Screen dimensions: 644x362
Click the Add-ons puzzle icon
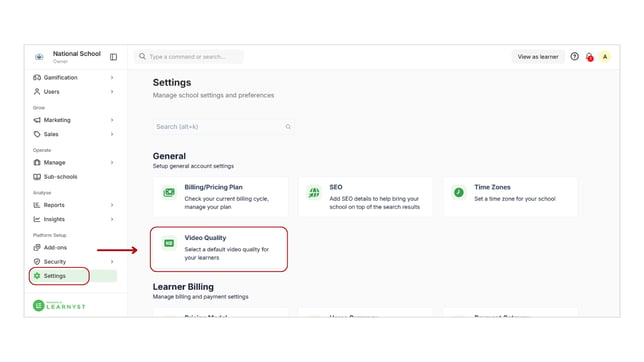point(37,247)
